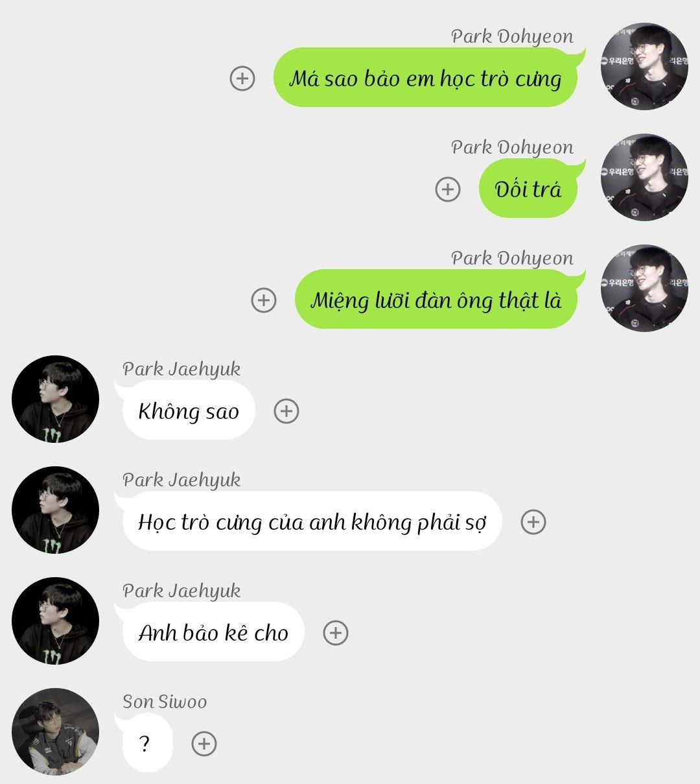Screen dimensions: 700x784
Task: Select the "Anh bảo kê cho" message bubble
Action: pos(213,632)
